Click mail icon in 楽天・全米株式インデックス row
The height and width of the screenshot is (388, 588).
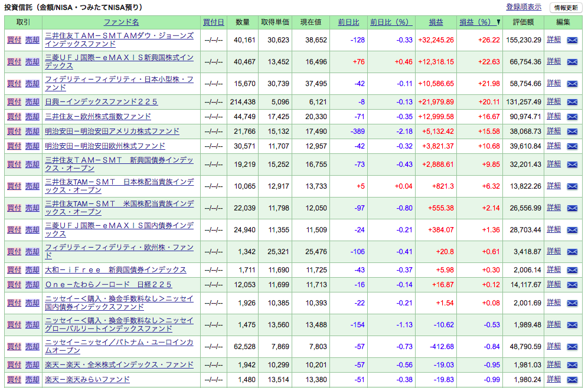coord(572,365)
